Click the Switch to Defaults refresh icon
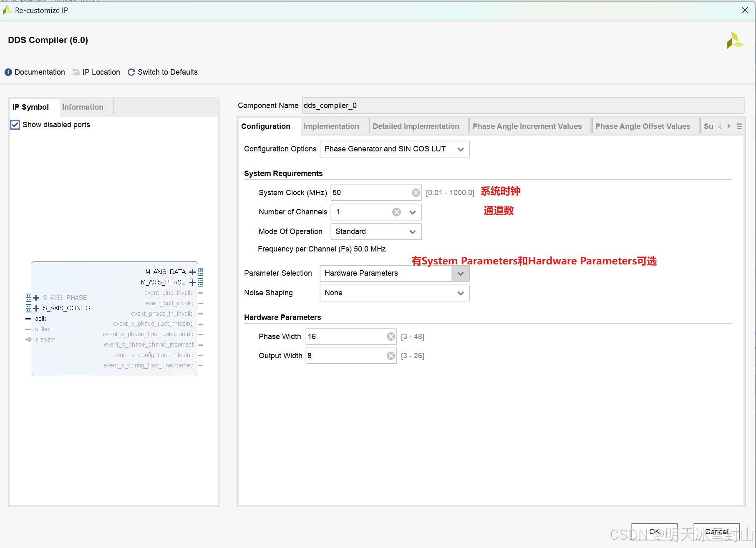Image resolution: width=756 pixels, height=548 pixels. click(x=131, y=72)
